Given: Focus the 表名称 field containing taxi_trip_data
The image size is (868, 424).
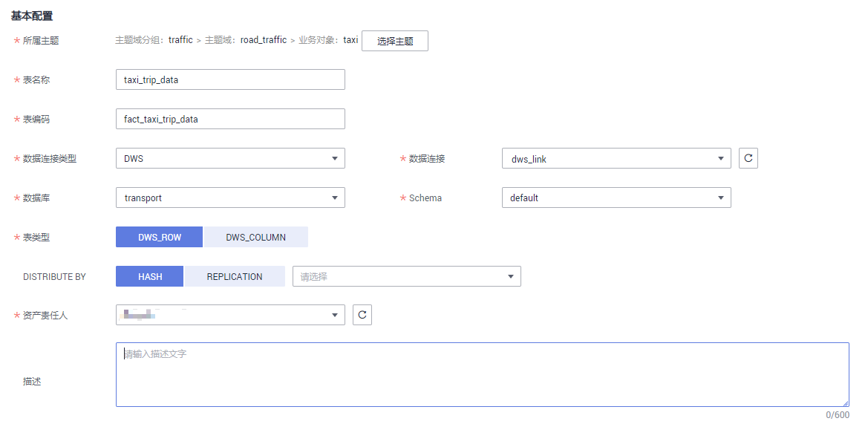Looking at the screenshot, I should 230,79.
